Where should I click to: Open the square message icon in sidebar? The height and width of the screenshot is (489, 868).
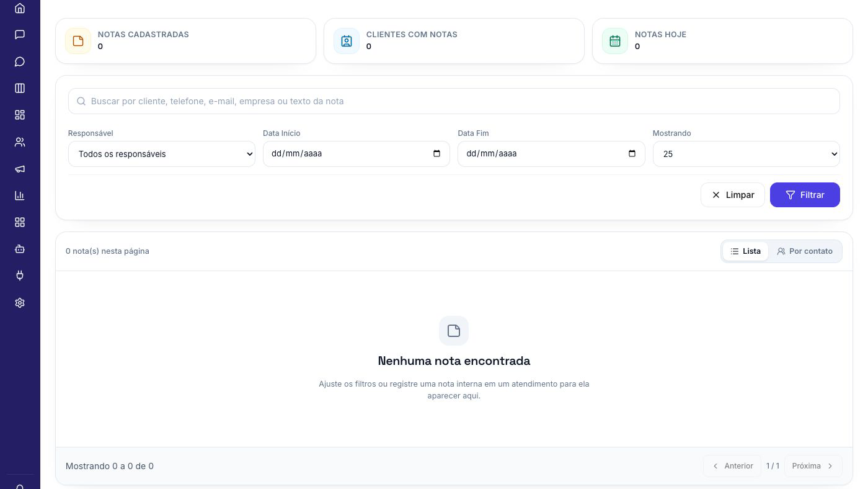(x=20, y=35)
